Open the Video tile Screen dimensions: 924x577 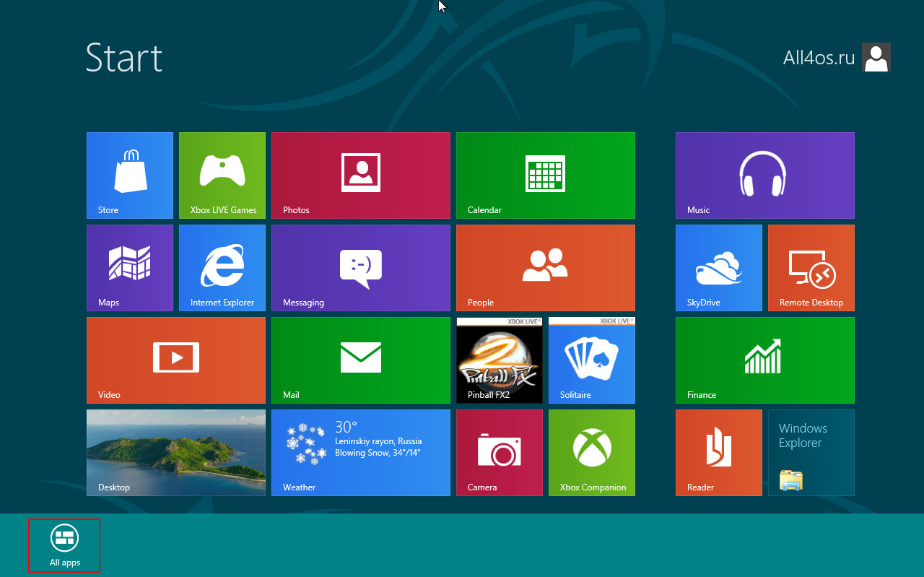[x=176, y=360]
